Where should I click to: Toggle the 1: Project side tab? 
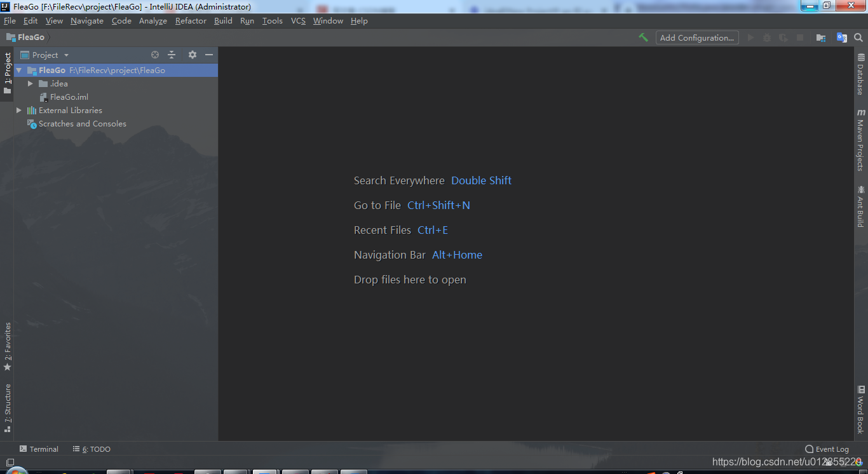(8, 73)
